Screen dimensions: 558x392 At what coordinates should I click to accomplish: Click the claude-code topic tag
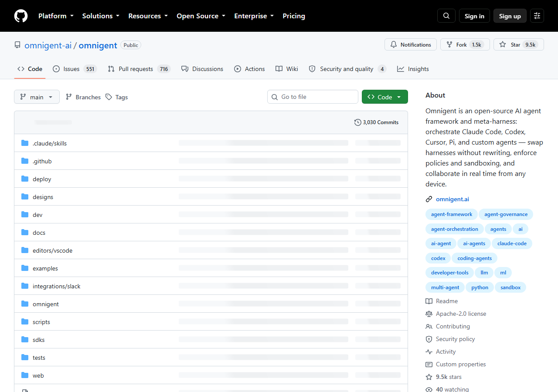tap(512, 243)
